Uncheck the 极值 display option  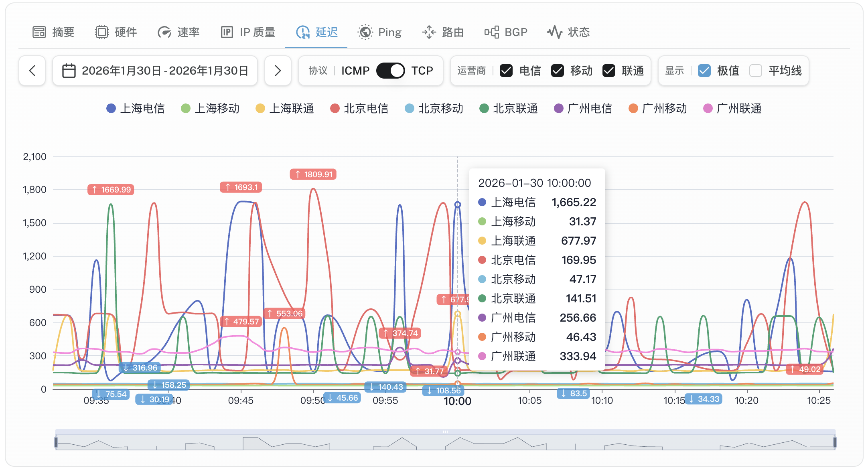704,71
